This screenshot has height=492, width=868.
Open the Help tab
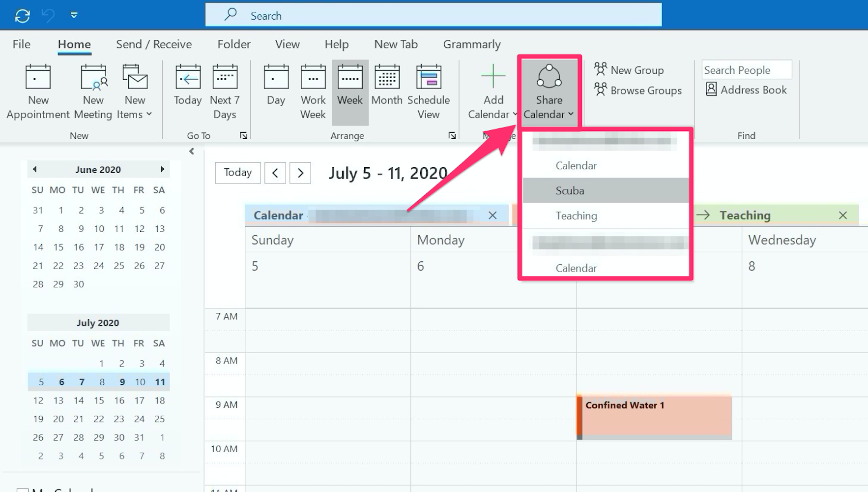coord(337,44)
